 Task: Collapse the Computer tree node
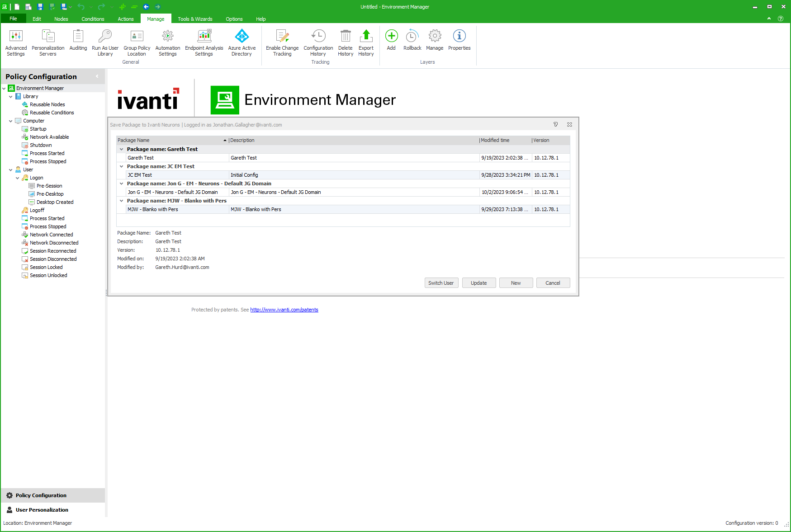coord(11,121)
